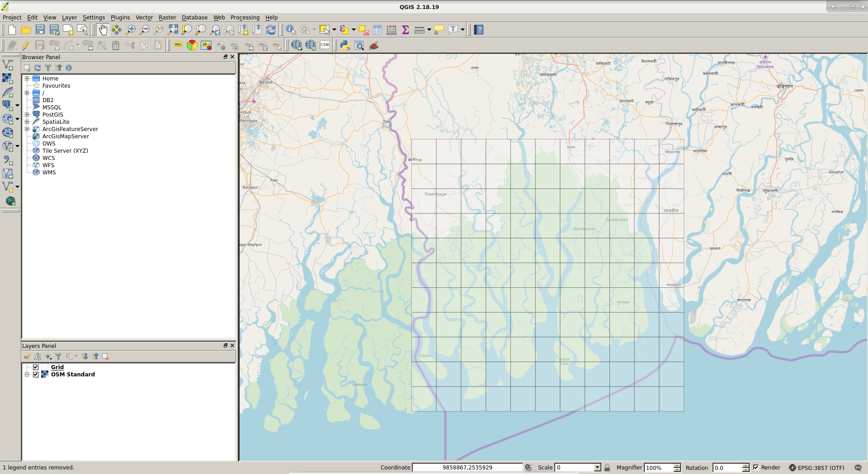Toggle visibility of OSM Standard layer
868x474 pixels.
point(36,375)
